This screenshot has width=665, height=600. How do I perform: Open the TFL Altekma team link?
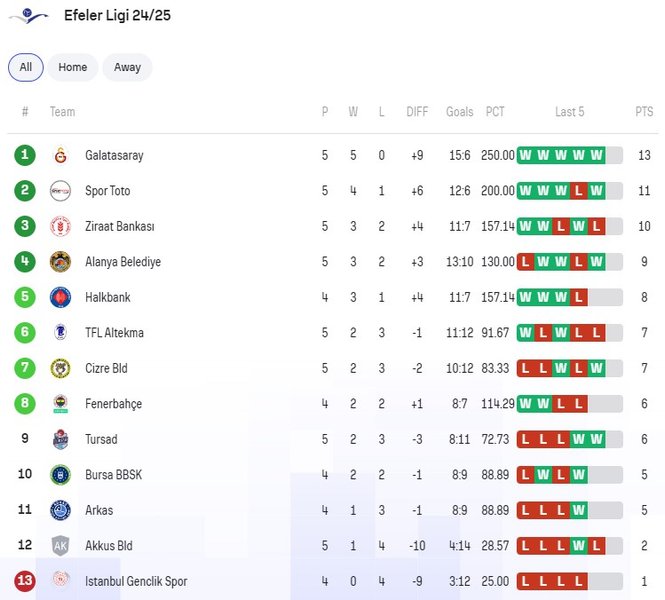pyautogui.click(x=114, y=333)
